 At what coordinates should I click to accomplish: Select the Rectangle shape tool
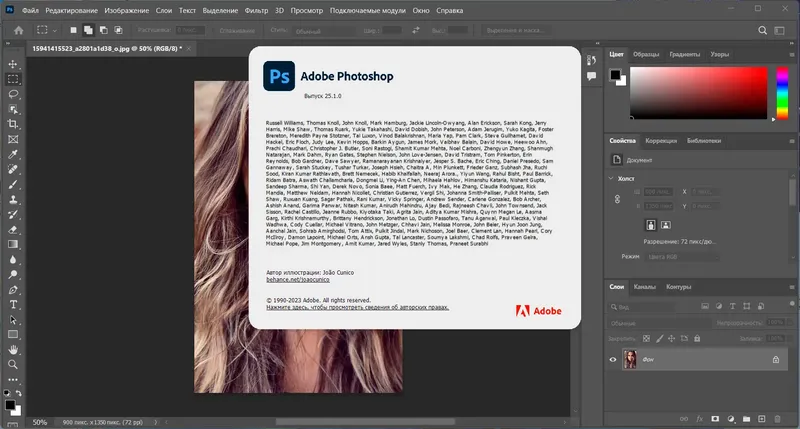coord(13,335)
